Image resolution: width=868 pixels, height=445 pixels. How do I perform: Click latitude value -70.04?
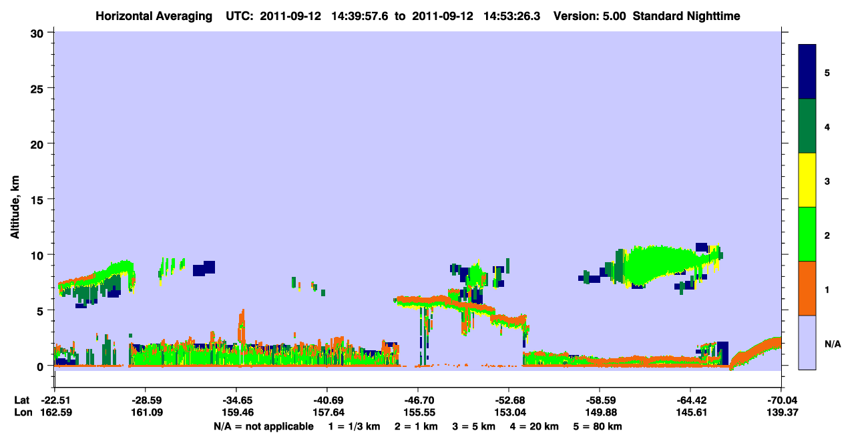(x=781, y=400)
